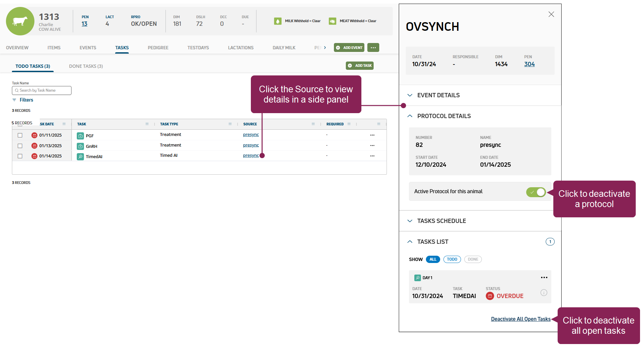
Task: Open the Source column menu icon
Action: pyautogui.click(x=313, y=124)
